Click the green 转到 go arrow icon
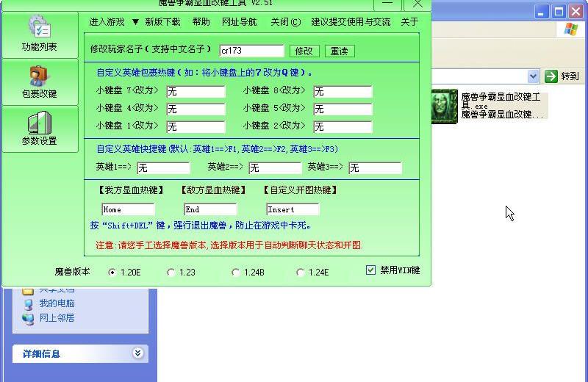Image resolution: width=588 pixels, height=382 pixels. (551, 76)
